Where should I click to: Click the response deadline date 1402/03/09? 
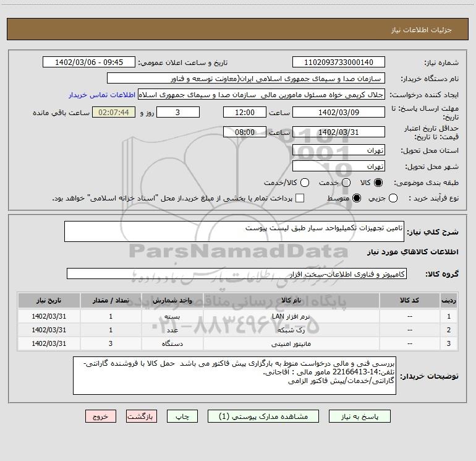click(339, 113)
